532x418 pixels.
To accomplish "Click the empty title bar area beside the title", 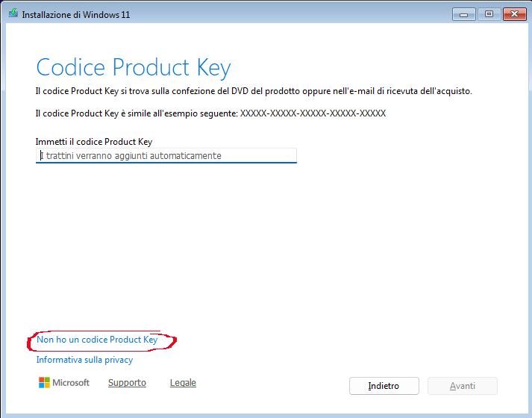I will (x=298, y=13).
